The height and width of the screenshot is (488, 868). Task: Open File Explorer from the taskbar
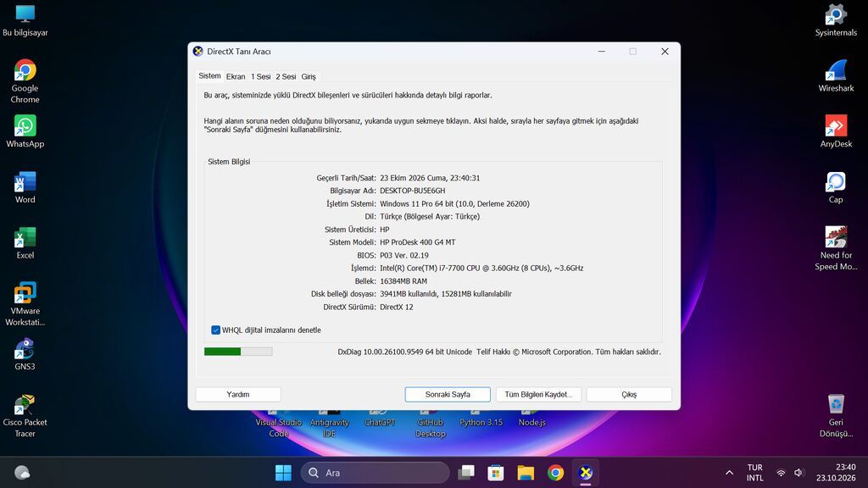[x=526, y=473]
